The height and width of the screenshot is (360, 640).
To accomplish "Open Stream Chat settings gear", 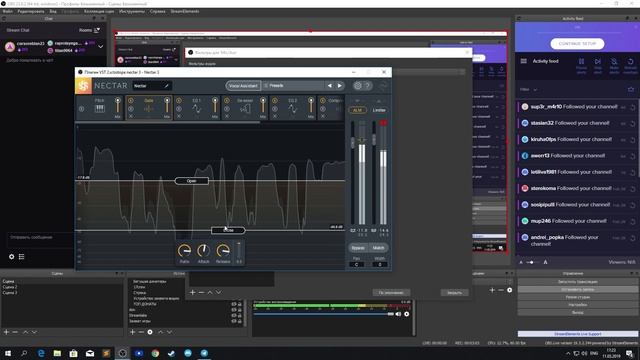I will [x=11, y=256].
